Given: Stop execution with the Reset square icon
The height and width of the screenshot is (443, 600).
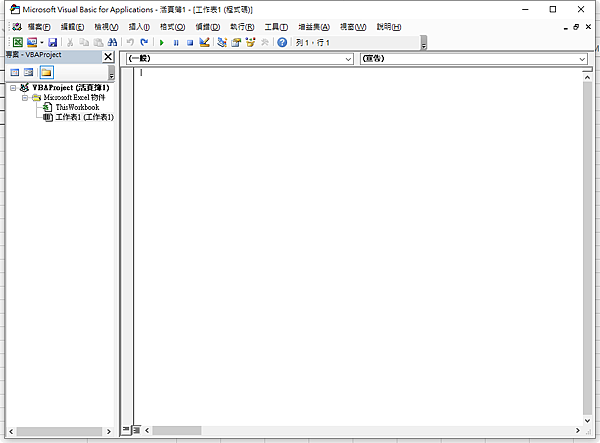Looking at the screenshot, I should (x=190, y=42).
